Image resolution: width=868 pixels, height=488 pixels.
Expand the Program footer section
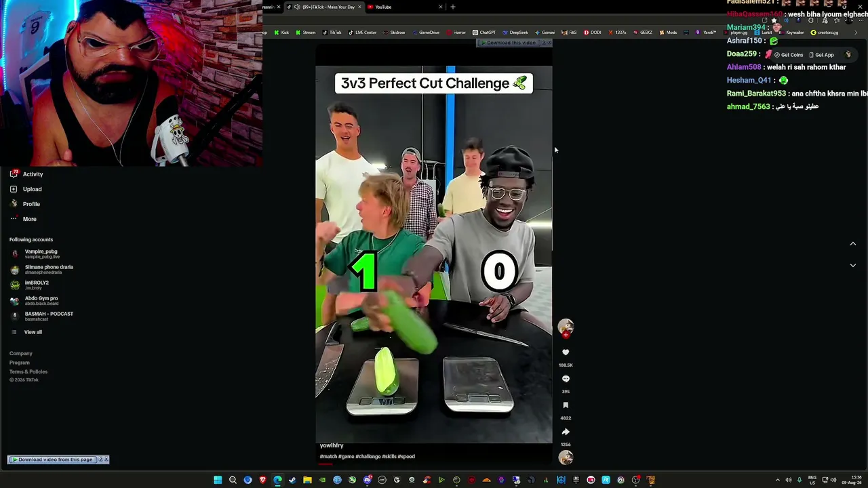coord(20,363)
